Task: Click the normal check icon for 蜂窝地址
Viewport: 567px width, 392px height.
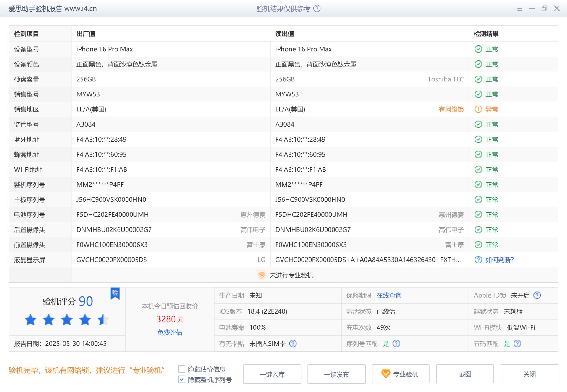Action: coord(478,155)
